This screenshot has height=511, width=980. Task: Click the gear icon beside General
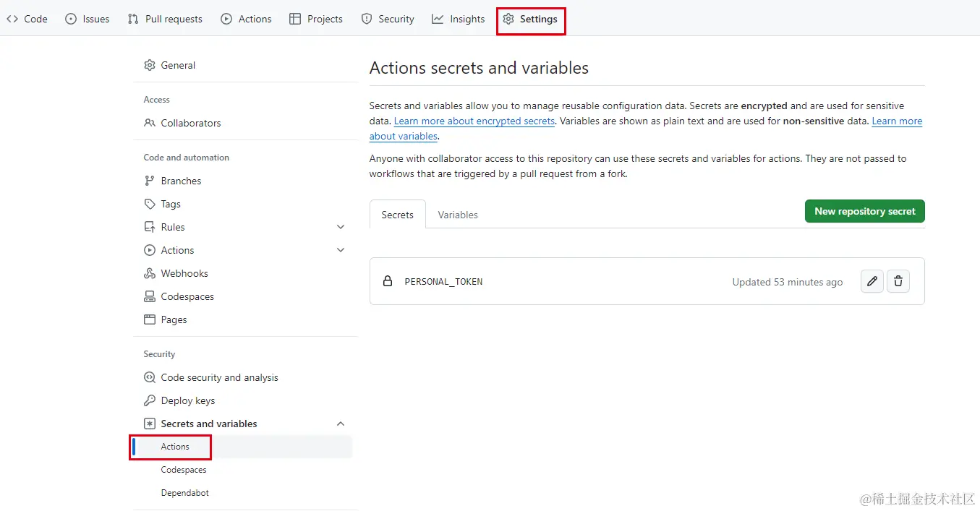pos(150,65)
